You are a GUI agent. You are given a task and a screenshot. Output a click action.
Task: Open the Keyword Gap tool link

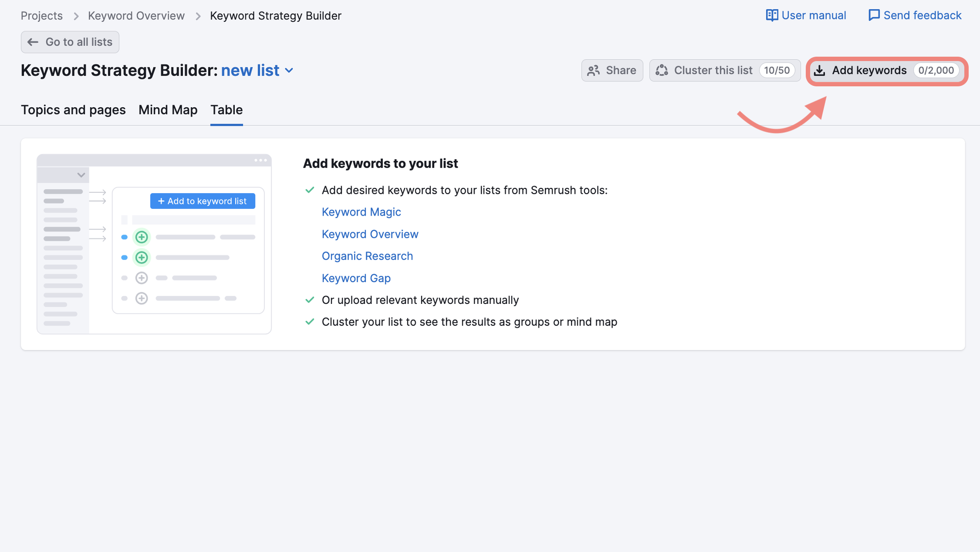356,277
